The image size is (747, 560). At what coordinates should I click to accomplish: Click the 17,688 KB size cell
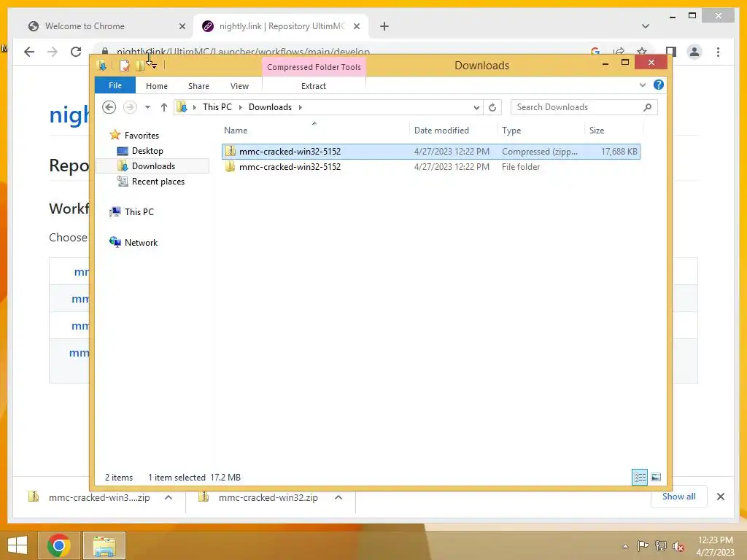click(x=619, y=152)
